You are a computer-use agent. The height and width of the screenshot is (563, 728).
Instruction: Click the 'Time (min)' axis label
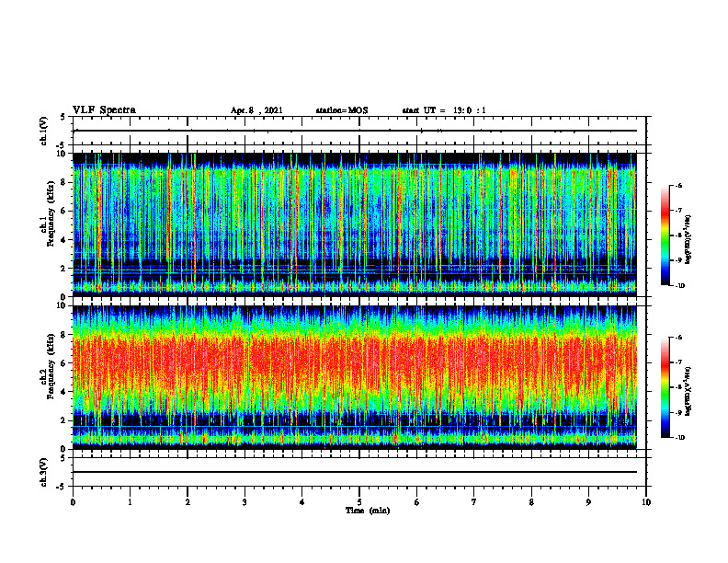[x=368, y=511]
